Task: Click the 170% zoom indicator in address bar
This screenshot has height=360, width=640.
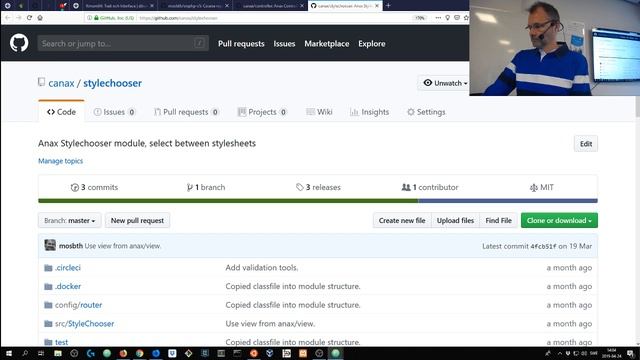Action: tap(420, 18)
